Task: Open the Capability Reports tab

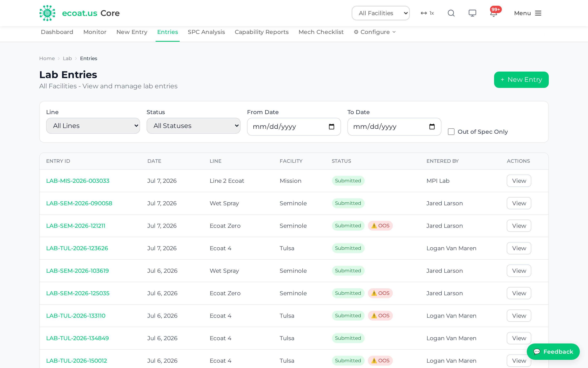Action: click(x=262, y=32)
